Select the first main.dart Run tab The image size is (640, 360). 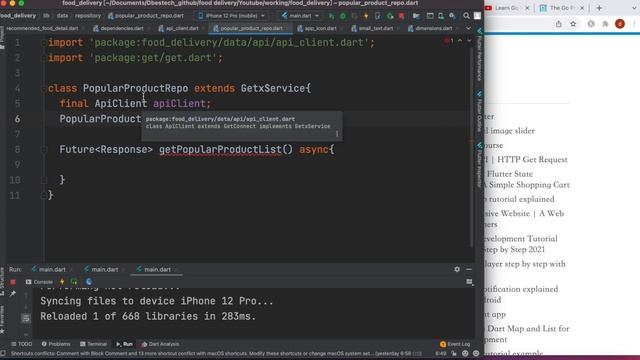point(52,269)
